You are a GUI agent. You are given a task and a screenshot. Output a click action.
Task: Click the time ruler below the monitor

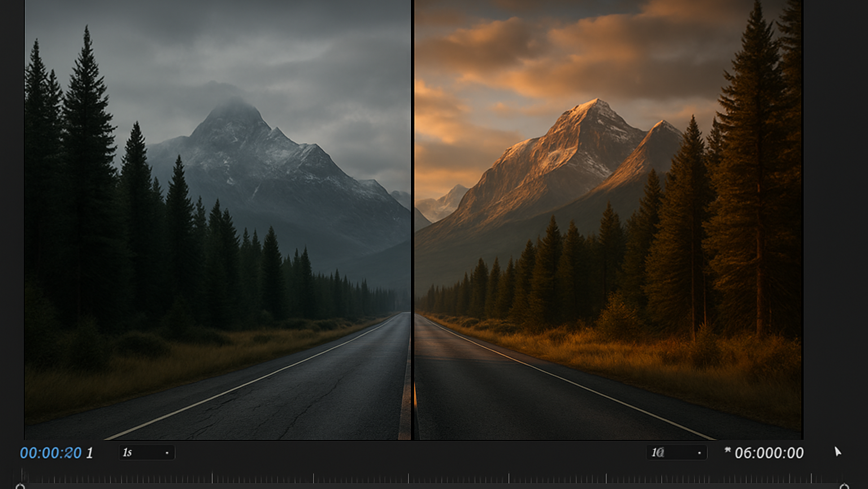pyautogui.click(x=432, y=477)
